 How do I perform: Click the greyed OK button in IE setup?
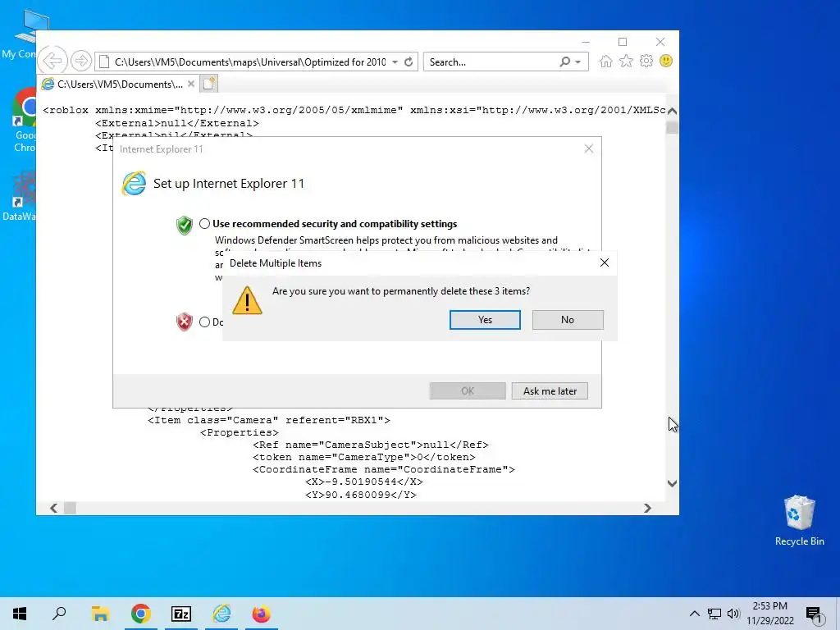pos(468,391)
